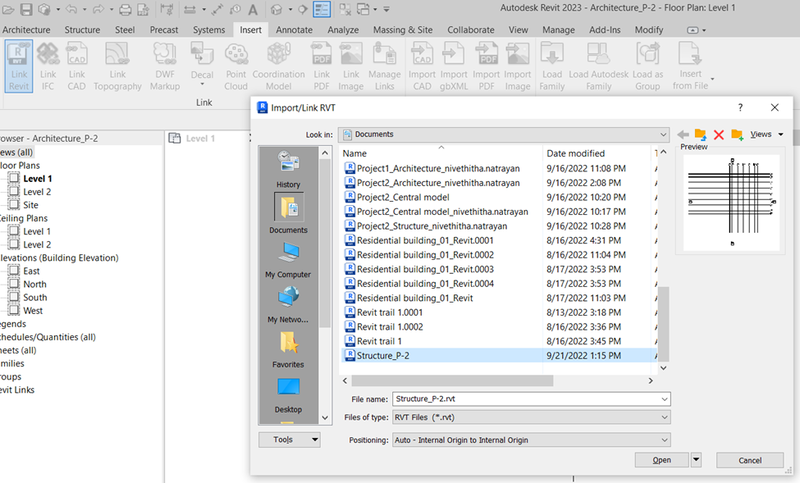Select file Revit trail 1.0002
Viewport: 800px width, 483px height.
pyautogui.click(x=390, y=327)
